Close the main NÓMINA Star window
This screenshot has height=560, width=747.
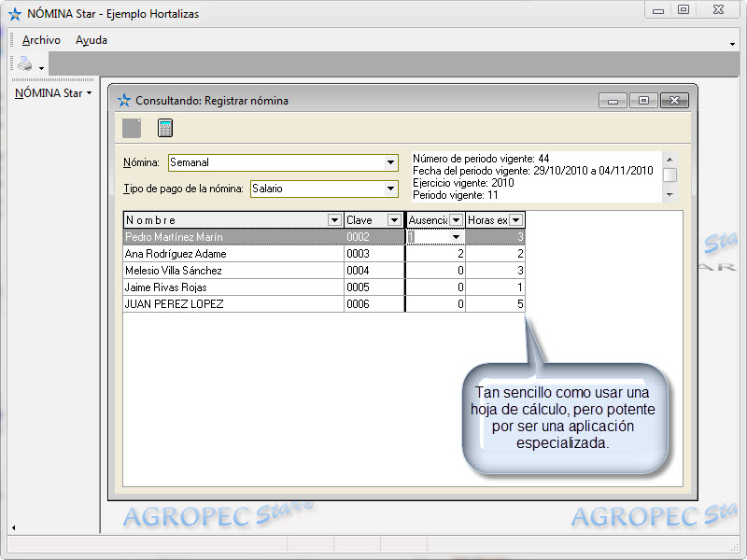[x=718, y=10]
